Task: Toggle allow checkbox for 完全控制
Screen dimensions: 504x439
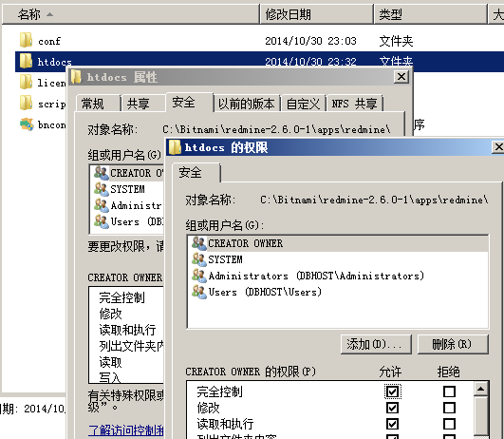Action: (392, 391)
